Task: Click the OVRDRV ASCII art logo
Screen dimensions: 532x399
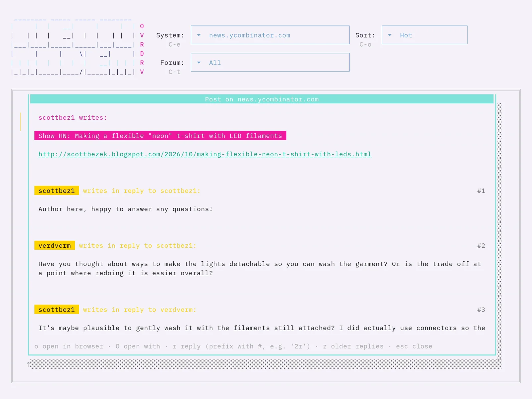Action: [77, 47]
